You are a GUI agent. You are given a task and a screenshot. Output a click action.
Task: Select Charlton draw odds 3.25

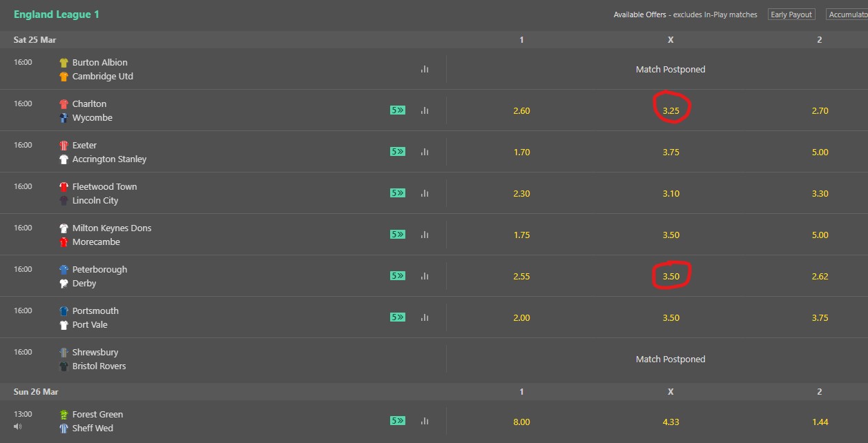click(671, 110)
